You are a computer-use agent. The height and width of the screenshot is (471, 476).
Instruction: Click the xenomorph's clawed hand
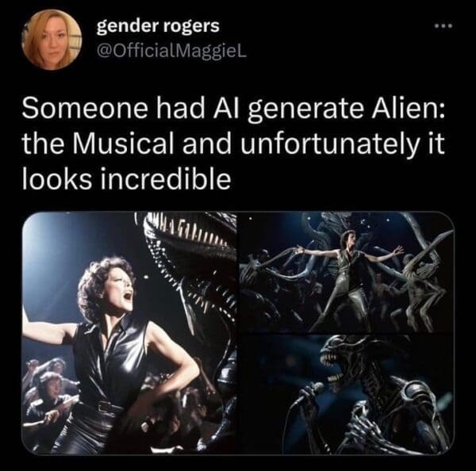361,427
